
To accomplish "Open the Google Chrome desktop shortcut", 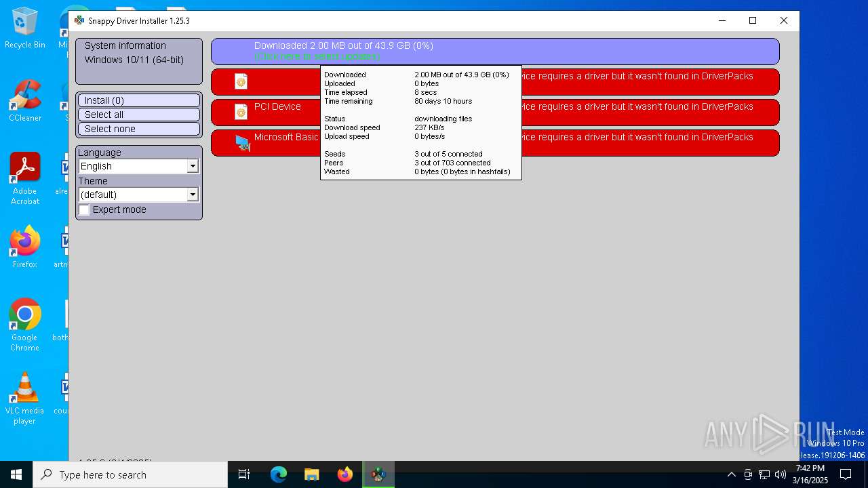I will [x=25, y=325].
